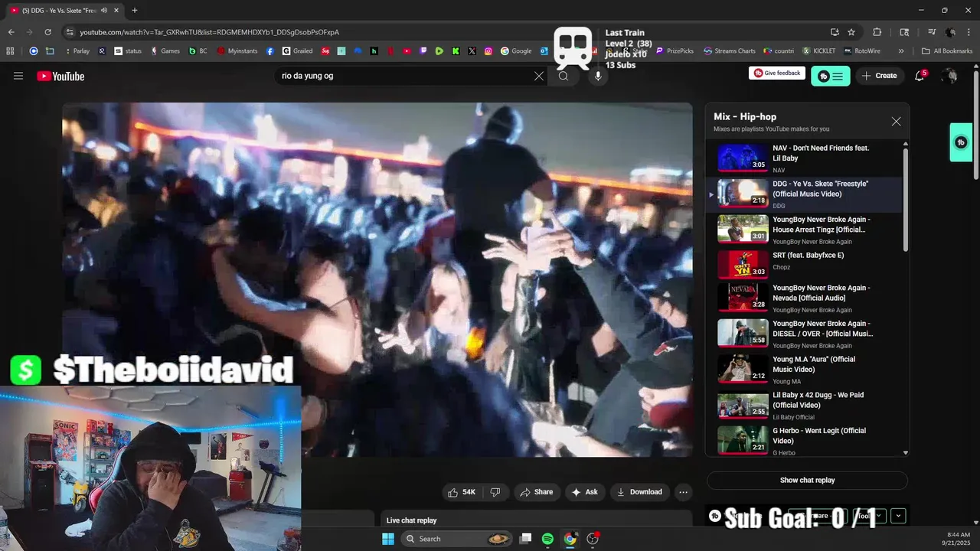This screenshot has width=980, height=551.
Task: Download the video with the Download button
Action: point(639,492)
